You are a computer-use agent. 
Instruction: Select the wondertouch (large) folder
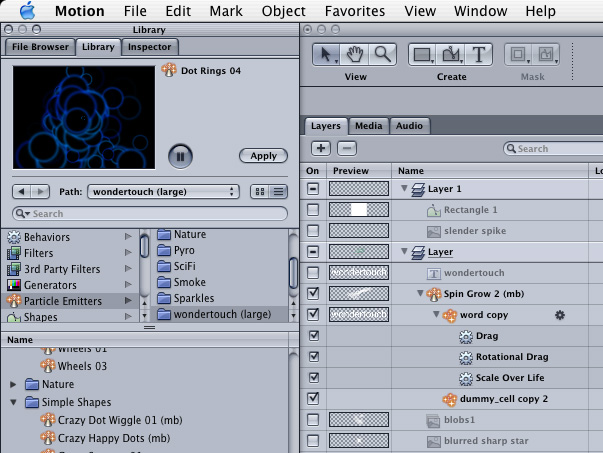[x=219, y=314]
